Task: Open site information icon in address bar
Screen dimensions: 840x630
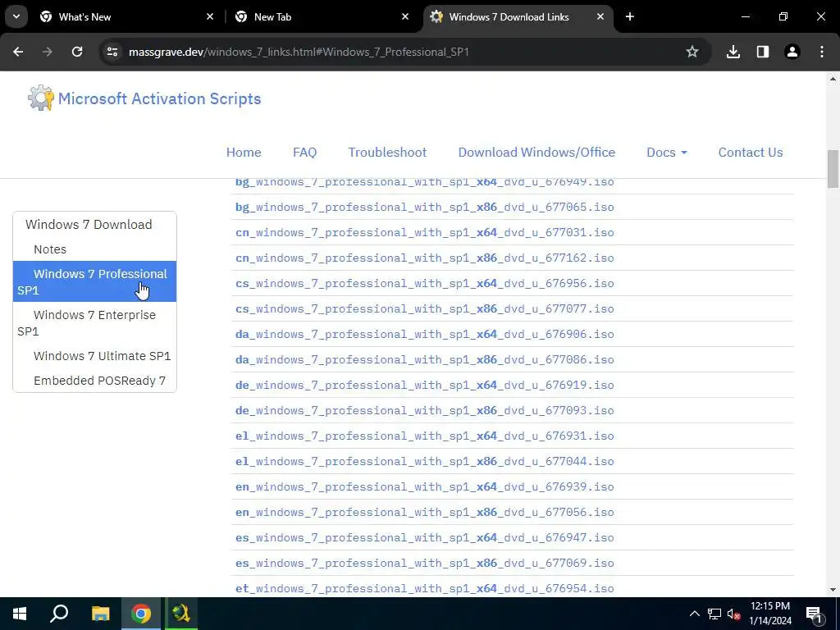Action: pyautogui.click(x=112, y=52)
